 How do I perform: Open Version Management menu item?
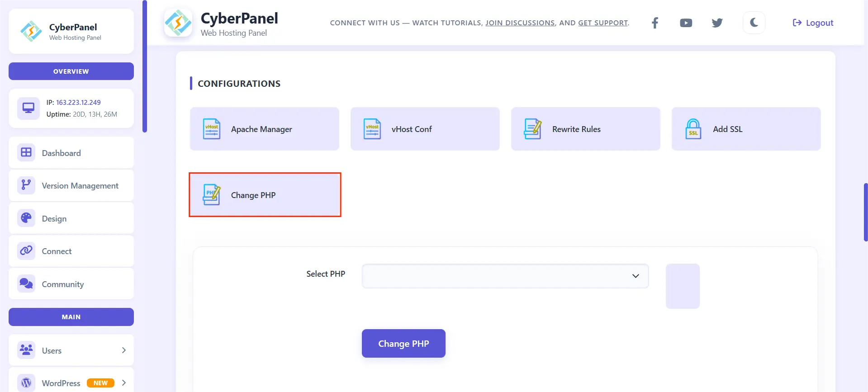[x=71, y=185]
